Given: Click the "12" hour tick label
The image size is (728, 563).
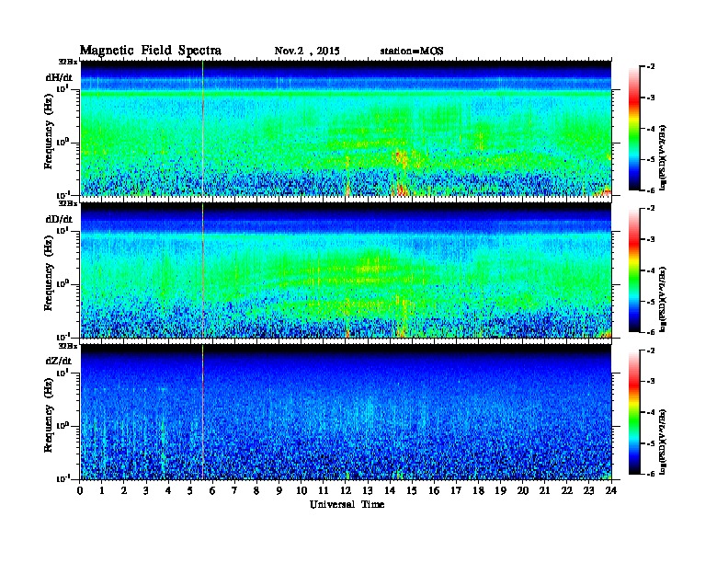Looking at the screenshot, I should point(346,491).
